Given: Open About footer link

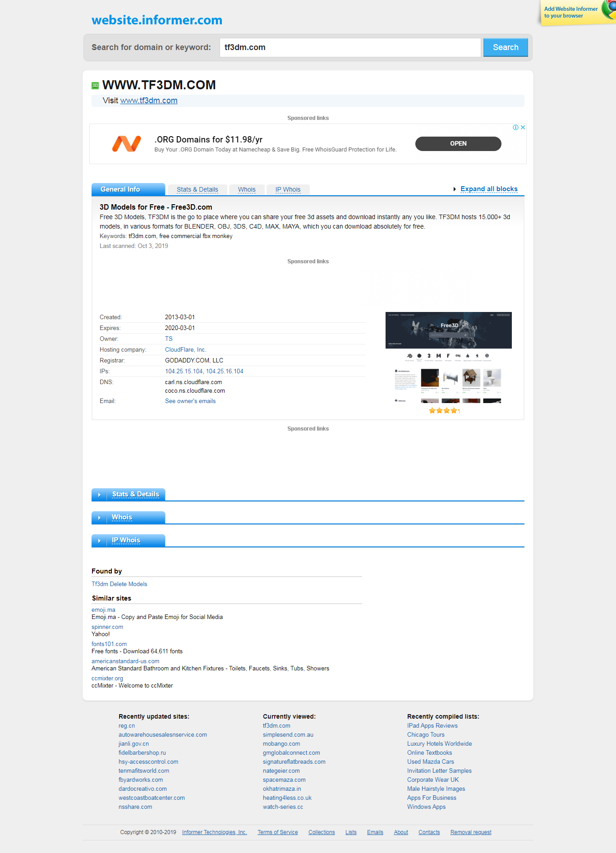Looking at the screenshot, I should (401, 832).
